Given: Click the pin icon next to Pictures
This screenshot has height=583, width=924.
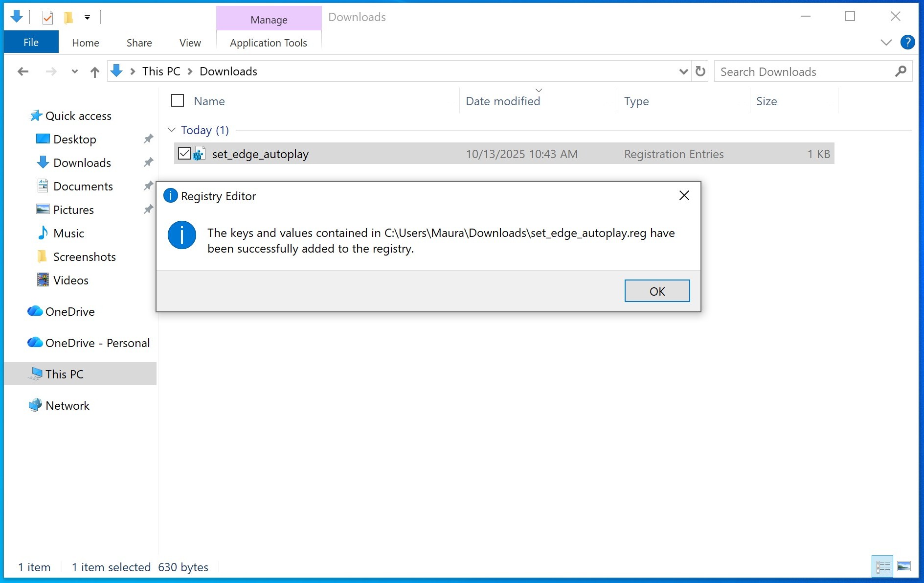Looking at the screenshot, I should 148,210.
